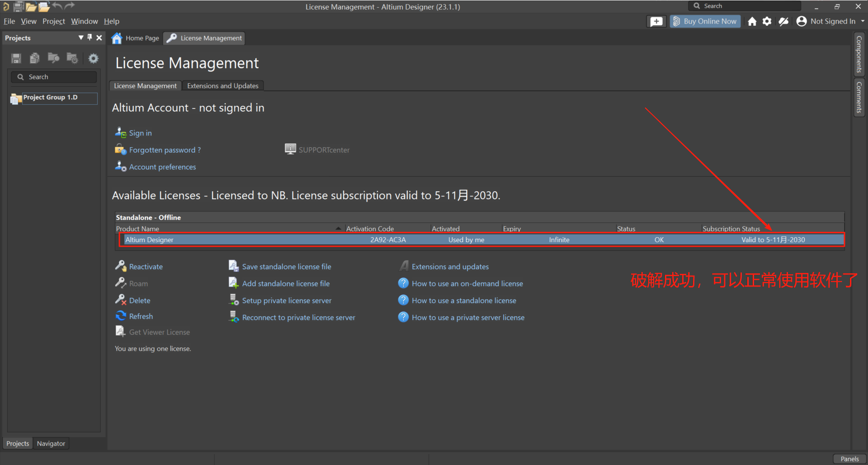Open the Project menu

coord(54,21)
